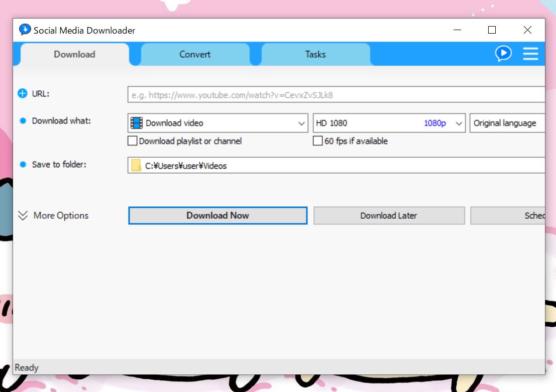Click the More Options label

click(x=61, y=215)
